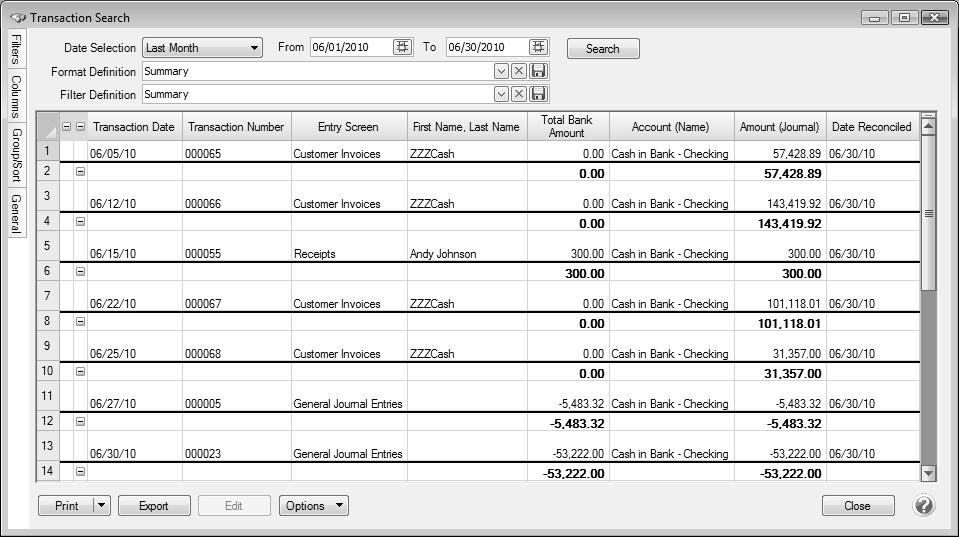Click the From date input field
The height and width of the screenshot is (537, 959).
pos(350,47)
